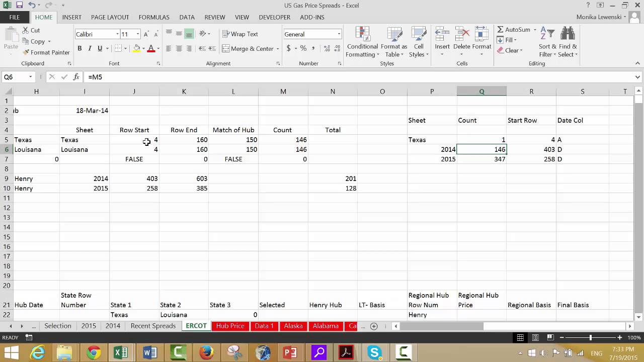Increase font size with large A icon
This screenshot has height=362, width=644.
click(146, 34)
